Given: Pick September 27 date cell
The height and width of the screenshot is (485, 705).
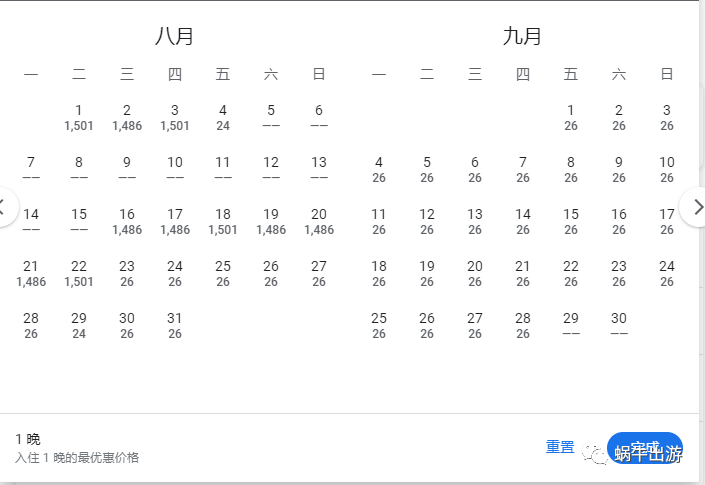Looking at the screenshot, I should tap(475, 326).
